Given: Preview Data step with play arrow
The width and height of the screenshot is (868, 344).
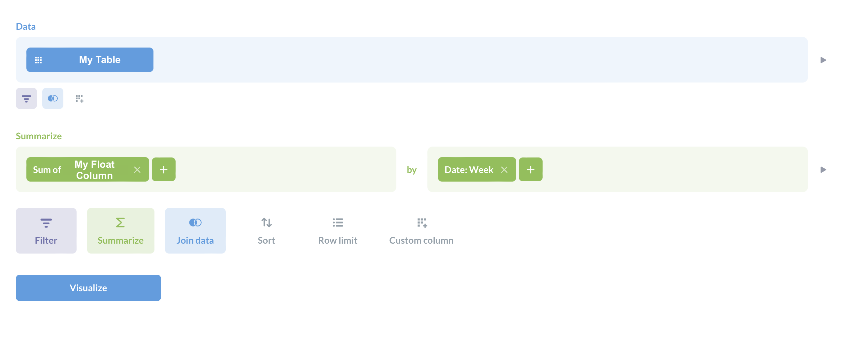Looking at the screenshot, I should (x=823, y=60).
